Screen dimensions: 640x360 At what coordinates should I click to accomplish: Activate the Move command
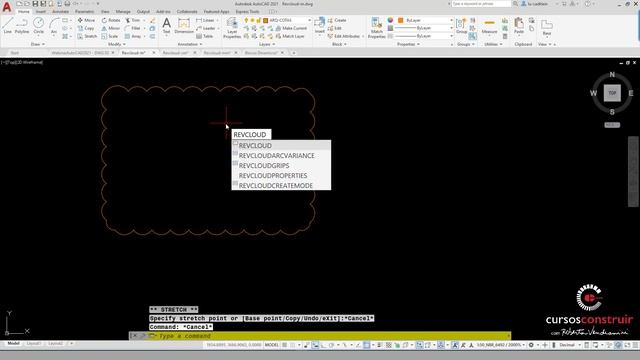pos(87,20)
